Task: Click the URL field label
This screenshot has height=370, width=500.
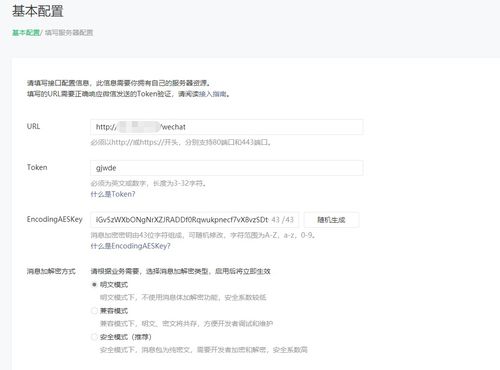Action: click(x=33, y=126)
